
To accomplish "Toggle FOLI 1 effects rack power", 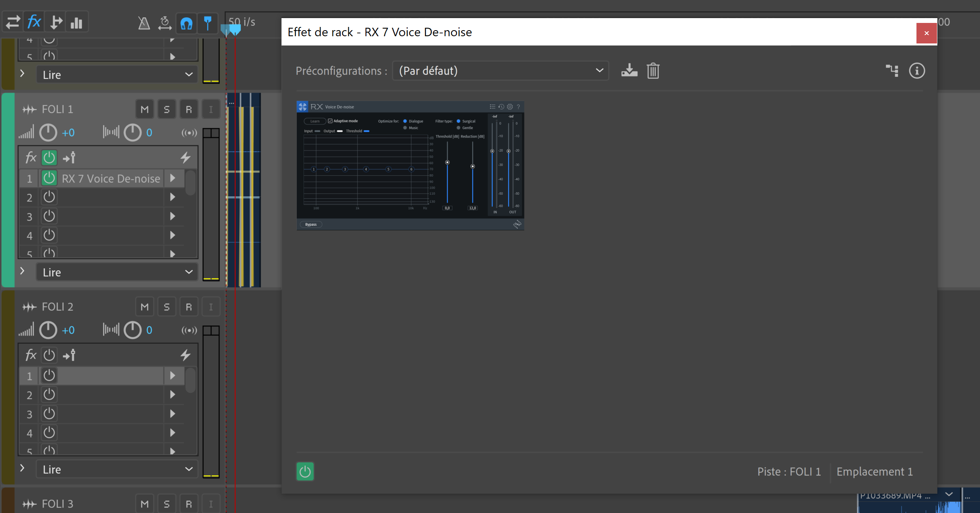I will [49, 158].
